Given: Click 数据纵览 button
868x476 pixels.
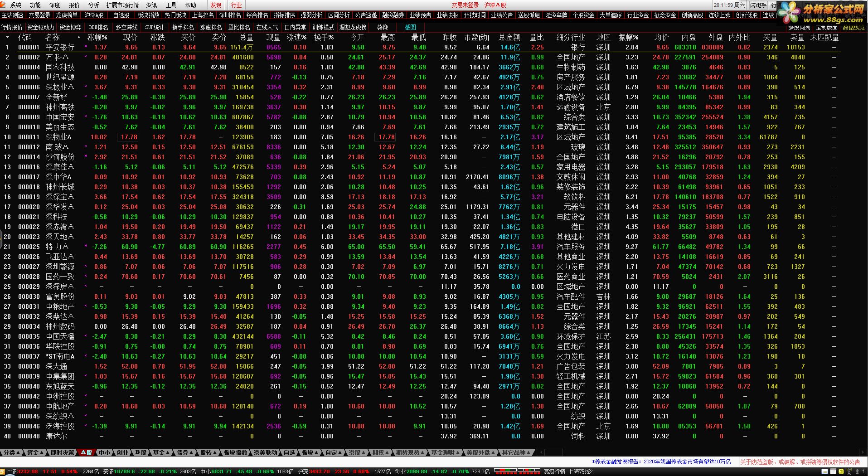Looking at the screenshot, I should tap(853, 28).
